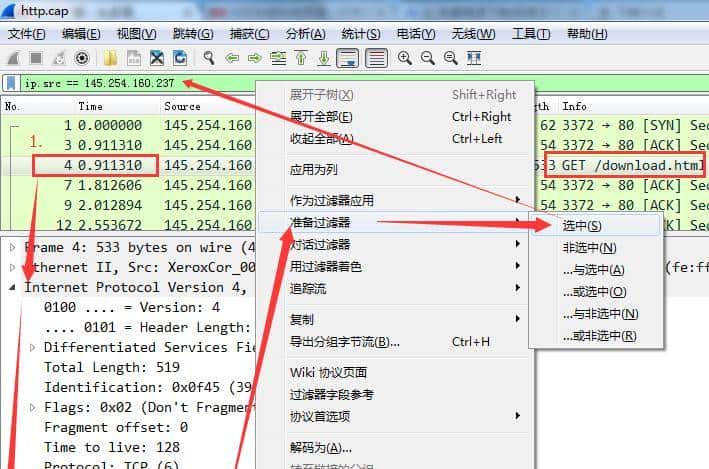Select 非选中(N) in the submenu
The width and height of the screenshot is (709, 469).
(596, 248)
